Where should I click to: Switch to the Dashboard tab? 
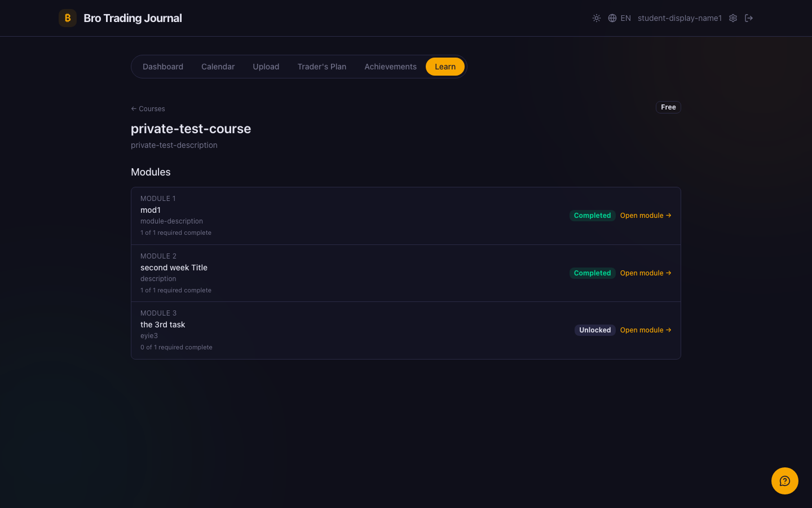[x=163, y=67]
